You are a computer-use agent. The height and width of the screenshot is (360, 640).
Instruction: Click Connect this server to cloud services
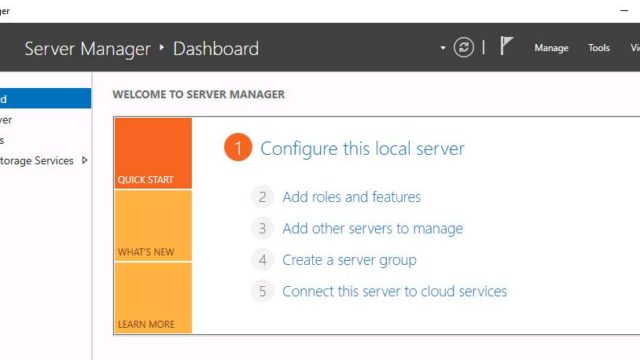pos(395,291)
